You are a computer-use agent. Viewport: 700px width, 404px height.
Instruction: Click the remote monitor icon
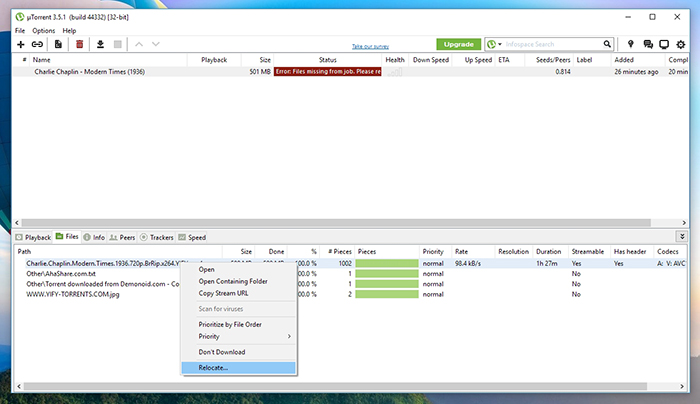(x=664, y=44)
